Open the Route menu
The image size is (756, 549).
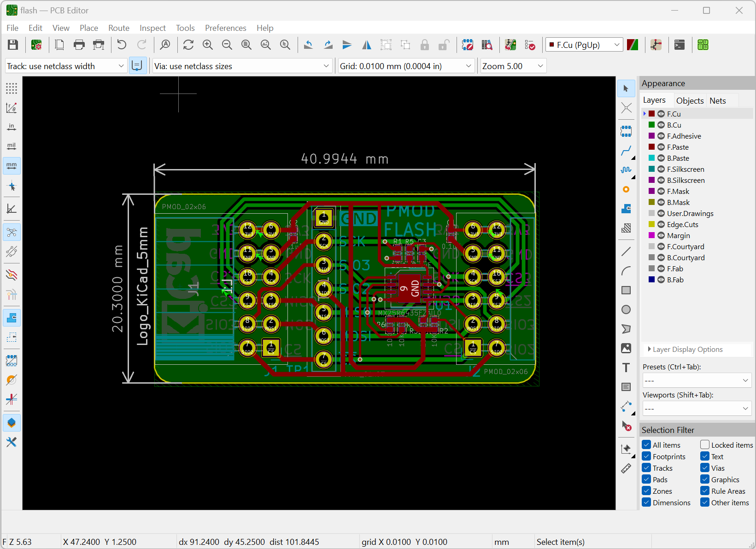118,28
